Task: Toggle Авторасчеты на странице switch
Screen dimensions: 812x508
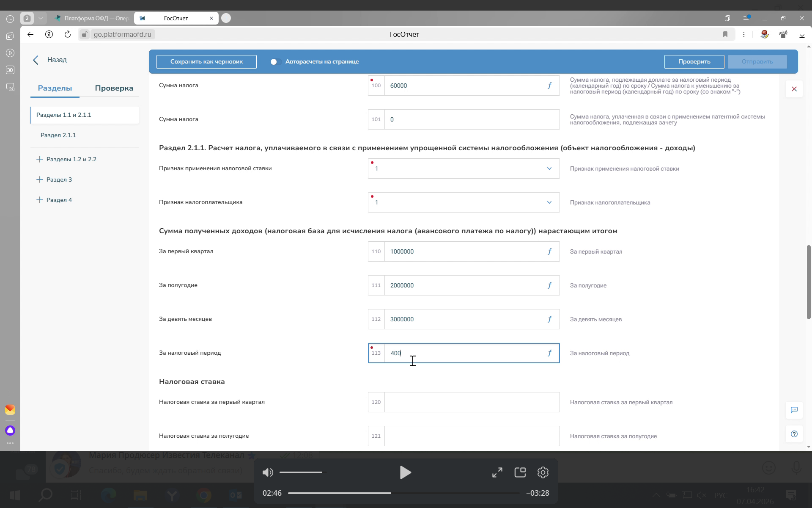Action: 275,62
